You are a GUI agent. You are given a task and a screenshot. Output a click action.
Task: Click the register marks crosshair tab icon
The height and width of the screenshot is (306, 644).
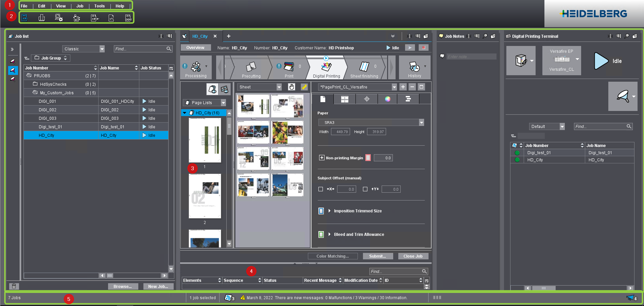click(367, 99)
